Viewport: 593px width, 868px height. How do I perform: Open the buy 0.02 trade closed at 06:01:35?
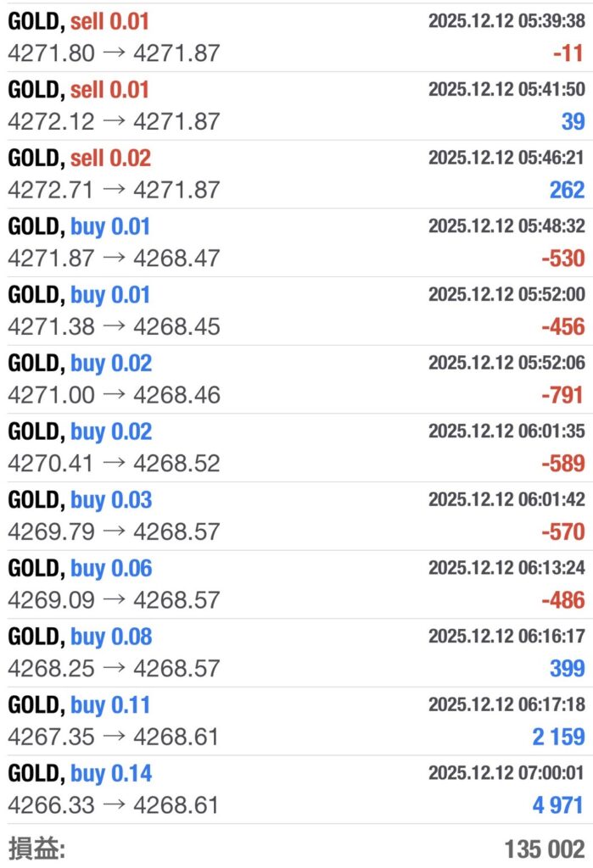tap(296, 448)
